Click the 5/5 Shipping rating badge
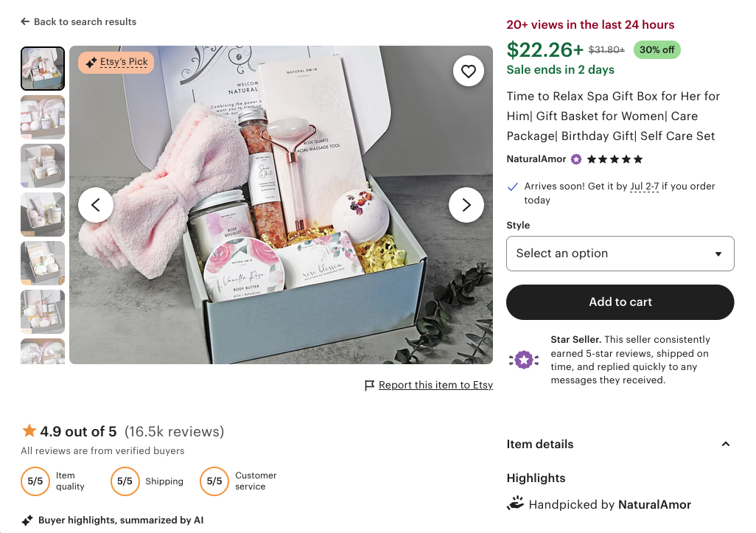Image resolution: width=756 pixels, height=533 pixels. (125, 481)
